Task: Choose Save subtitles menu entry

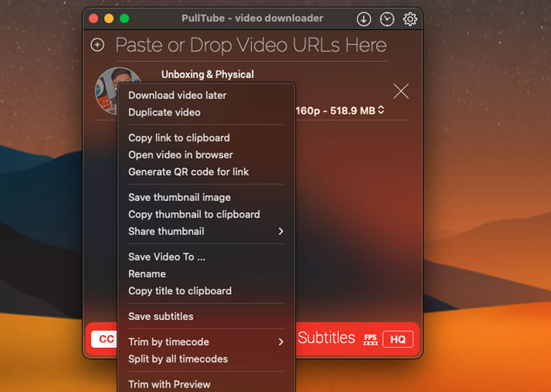Action: click(x=206, y=316)
